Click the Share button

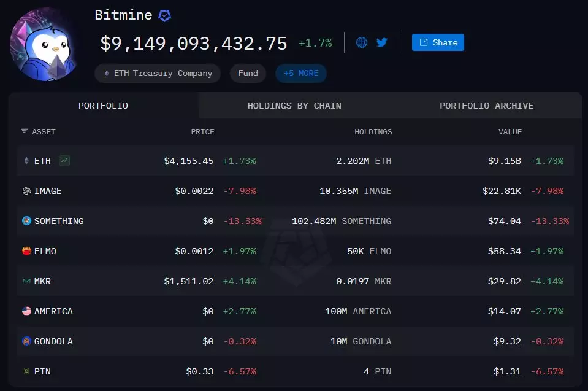click(x=438, y=42)
